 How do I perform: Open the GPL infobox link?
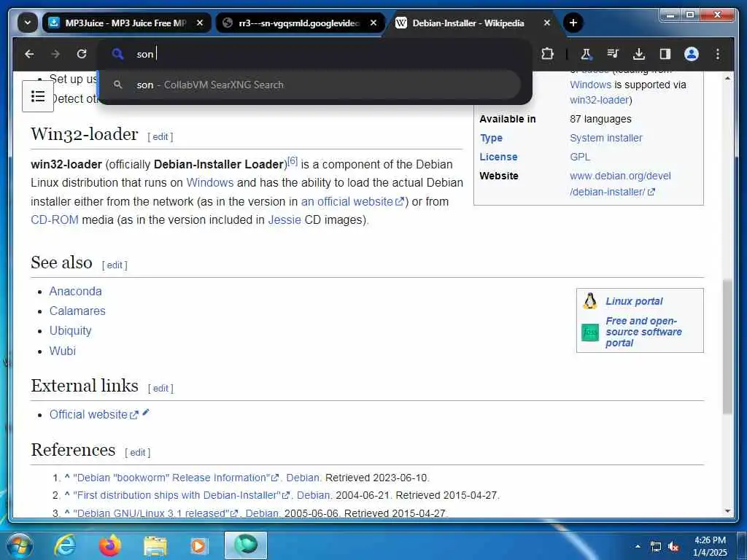580,157
